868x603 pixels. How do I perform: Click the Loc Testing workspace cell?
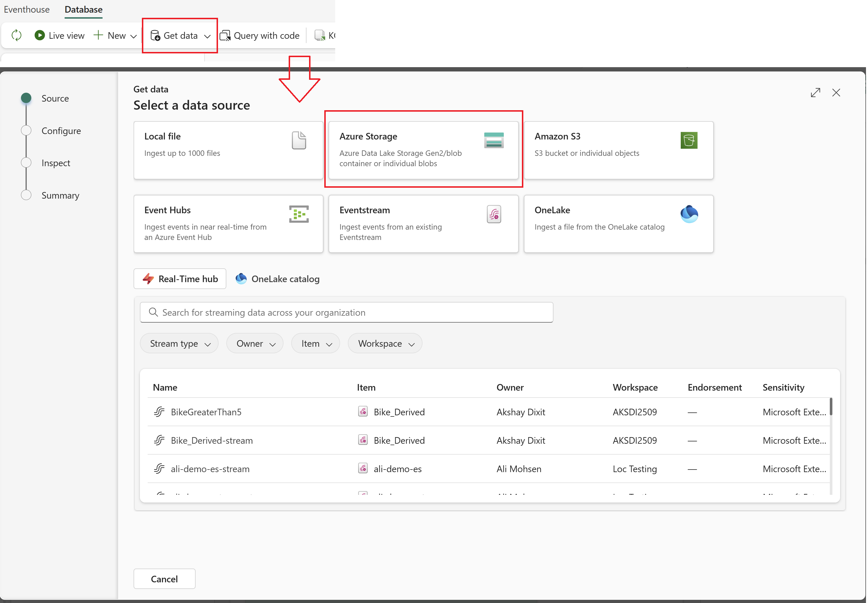(636, 469)
